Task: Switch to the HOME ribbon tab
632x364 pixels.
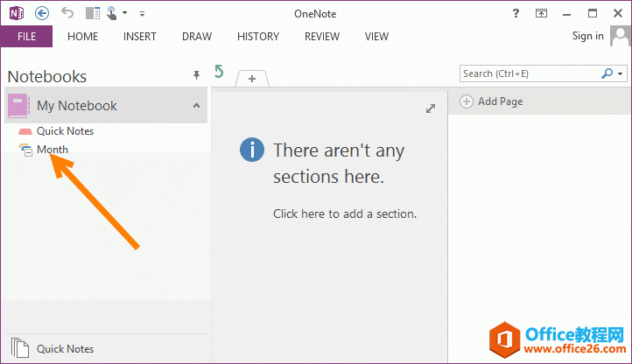Action: coord(82,37)
